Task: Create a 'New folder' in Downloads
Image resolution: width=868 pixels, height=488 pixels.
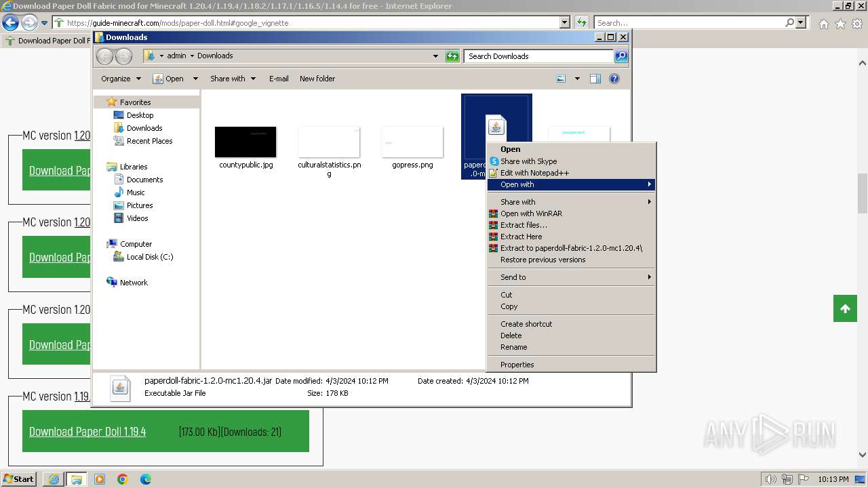Action: pos(317,79)
